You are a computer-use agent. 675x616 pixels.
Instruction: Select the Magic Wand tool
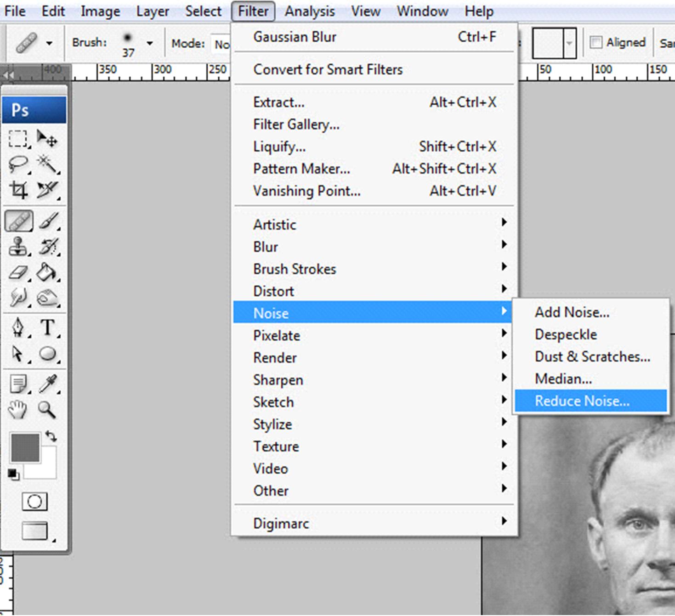47,164
